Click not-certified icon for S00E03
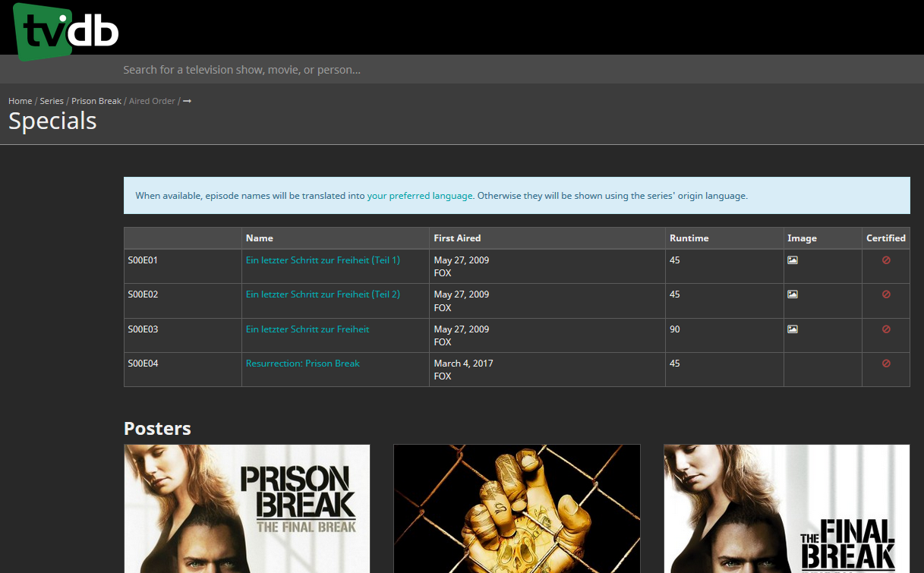Viewport: 924px width, 573px height. click(x=886, y=329)
